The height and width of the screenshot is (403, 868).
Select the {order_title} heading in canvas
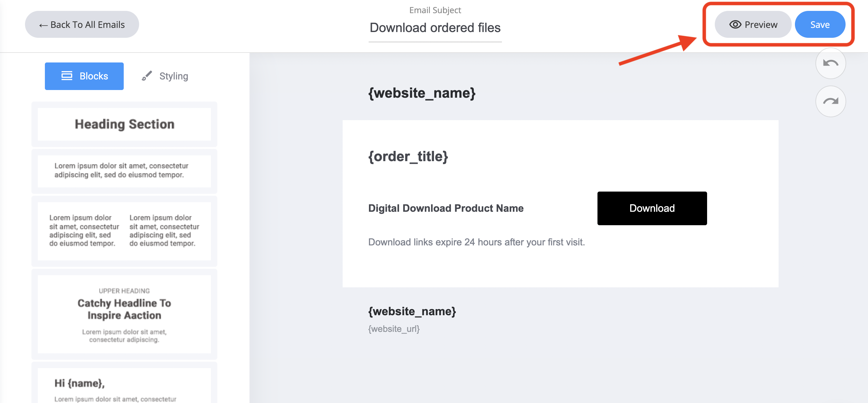click(x=408, y=157)
